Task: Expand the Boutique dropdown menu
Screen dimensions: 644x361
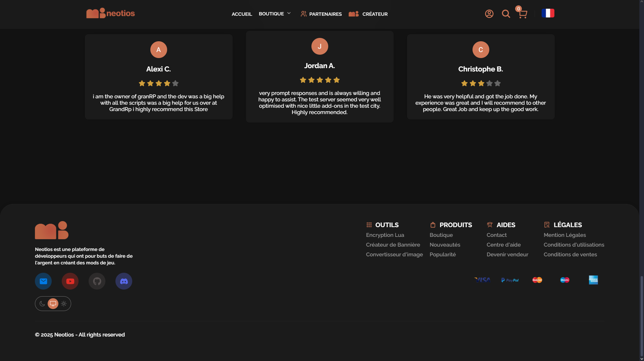Action: click(x=275, y=14)
